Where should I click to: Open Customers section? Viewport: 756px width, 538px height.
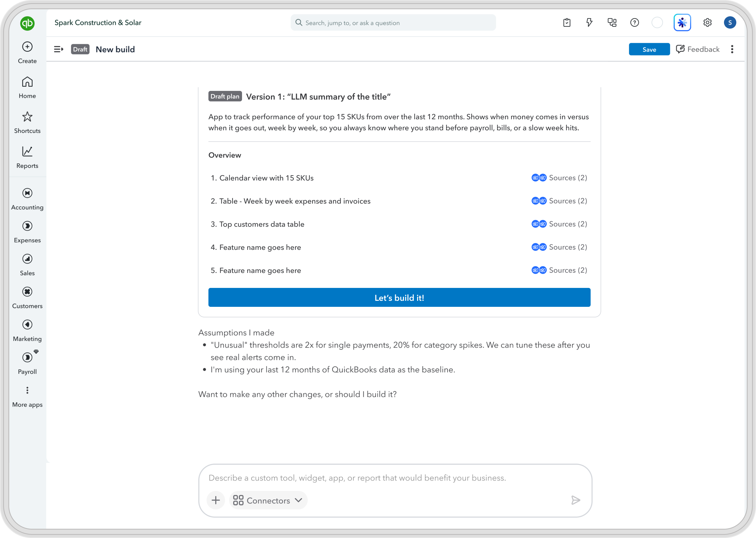point(27,297)
